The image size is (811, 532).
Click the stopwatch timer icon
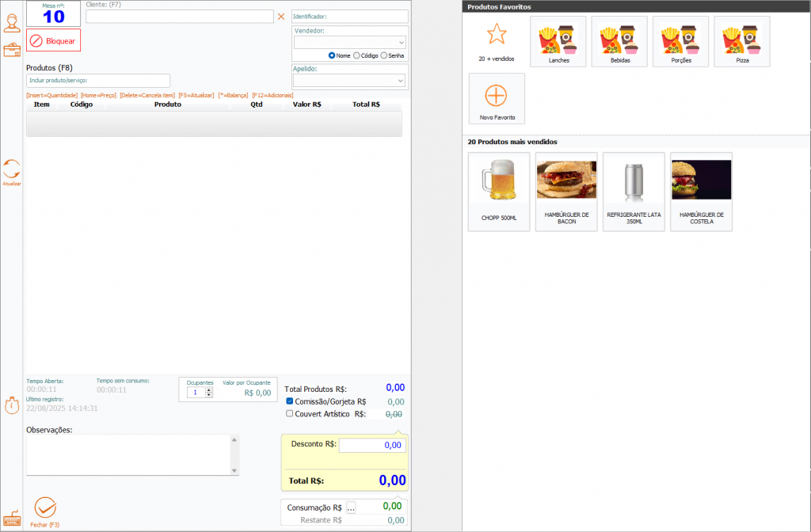pyautogui.click(x=12, y=406)
